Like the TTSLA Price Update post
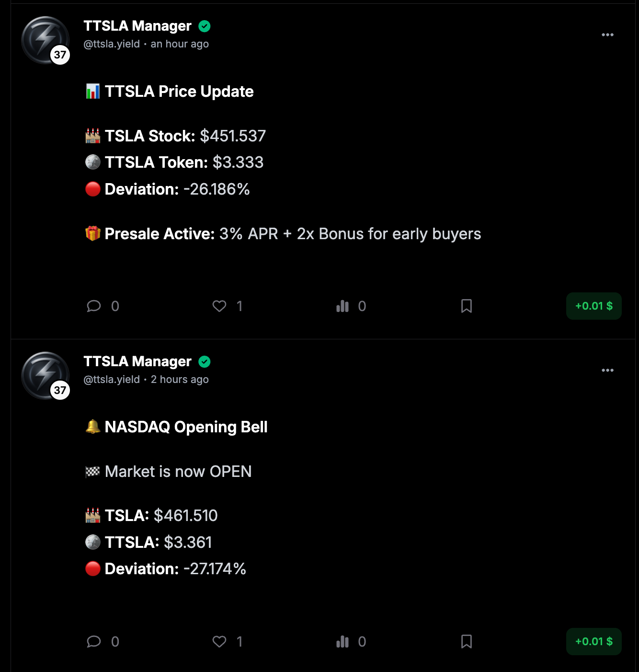Viewport: 639px width, 672px height. coord(219,306)
